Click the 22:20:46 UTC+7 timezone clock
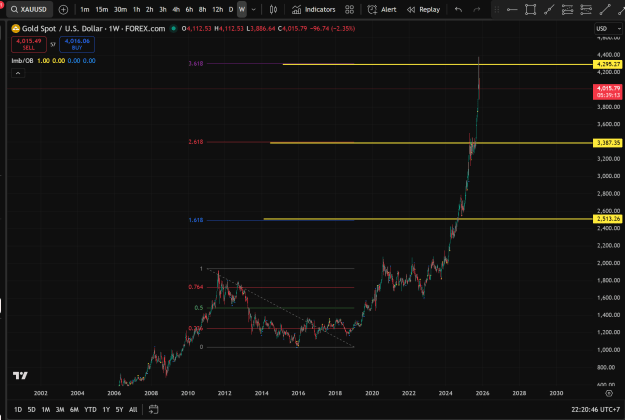Screen dimensions: 625x420 pos(596,410)
